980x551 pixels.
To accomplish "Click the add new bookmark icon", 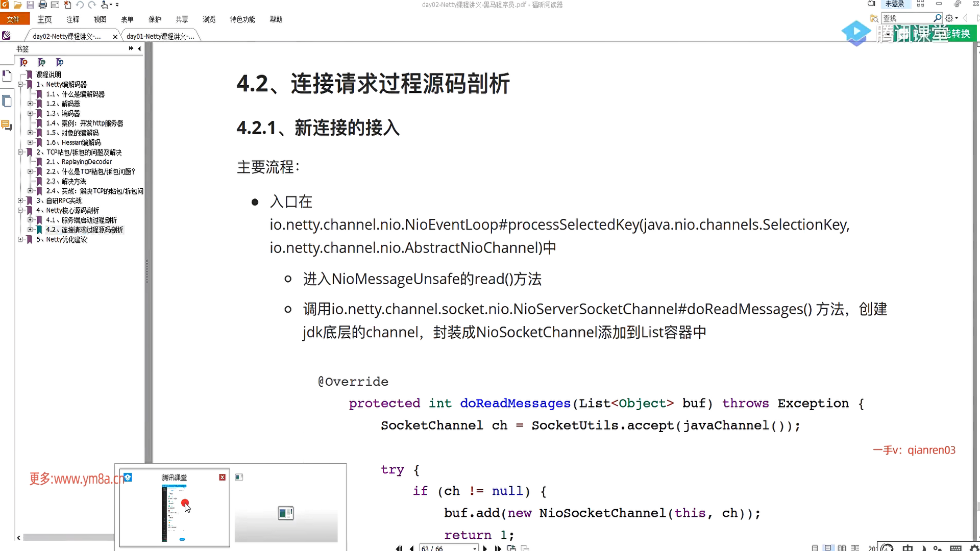I will pos(42,62).
